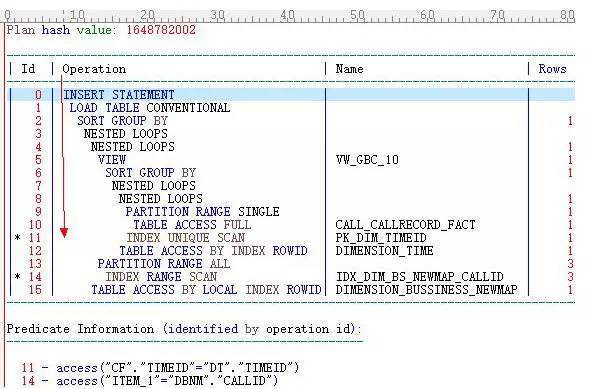The width and height of the screenshot is (589, 389).
Task: Select TABLE ACCESS BY LOCAL INDEX ROWID
Action: pos(206,290)
